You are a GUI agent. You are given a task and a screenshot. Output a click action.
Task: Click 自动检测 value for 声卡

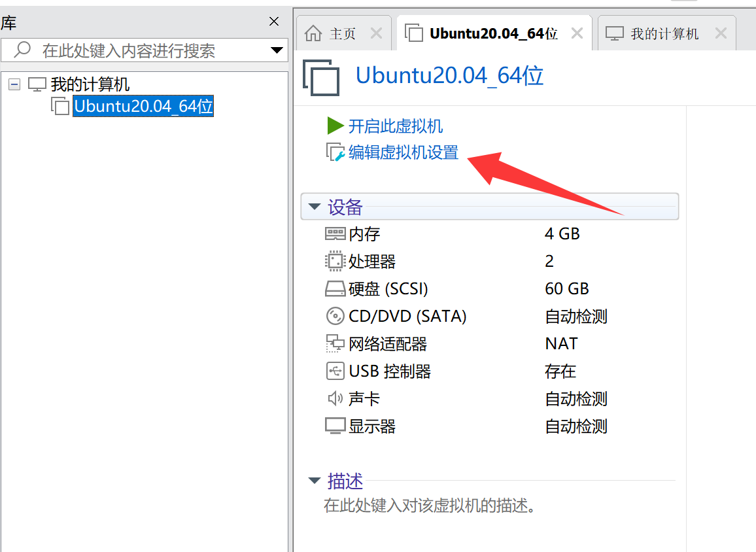click(576, 399)
